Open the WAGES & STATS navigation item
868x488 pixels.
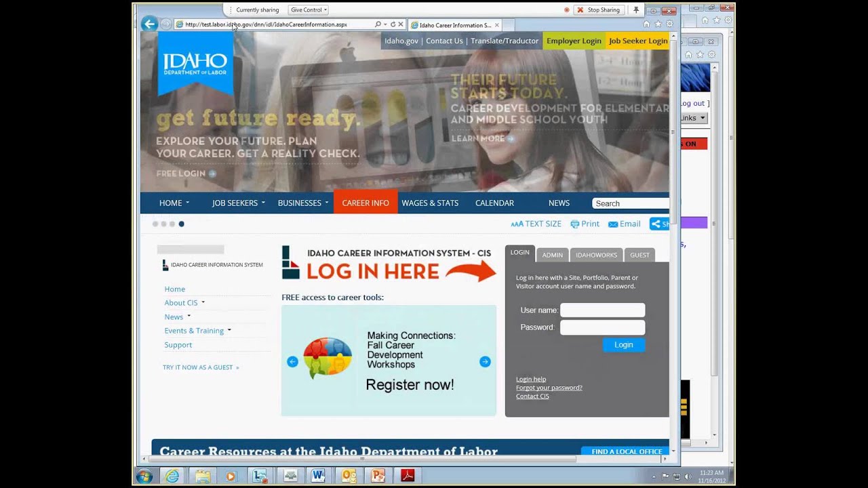pos(430,203)
